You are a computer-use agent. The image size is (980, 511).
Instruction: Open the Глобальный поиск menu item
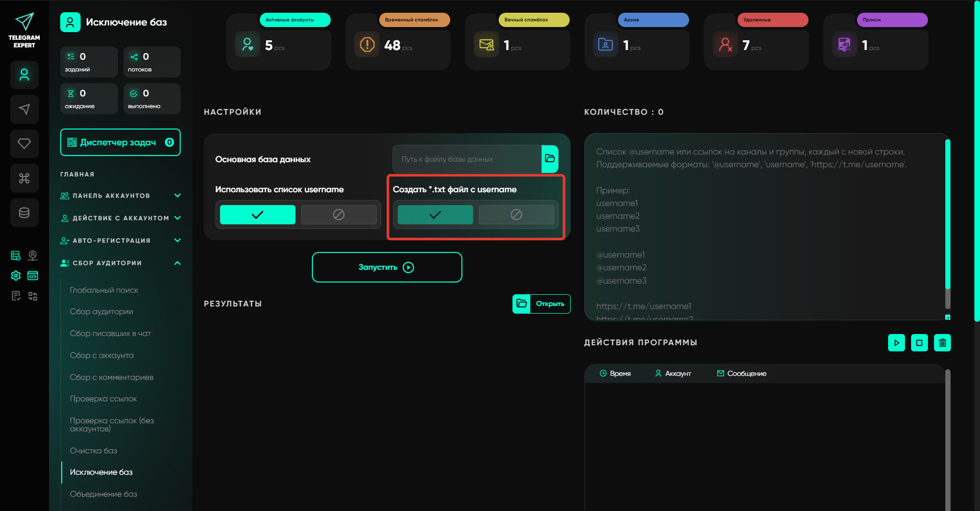(x=104, y=290)
